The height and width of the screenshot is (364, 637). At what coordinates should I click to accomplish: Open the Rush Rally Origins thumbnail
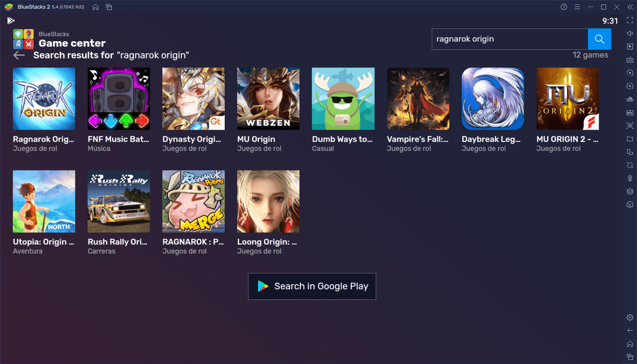119,201
